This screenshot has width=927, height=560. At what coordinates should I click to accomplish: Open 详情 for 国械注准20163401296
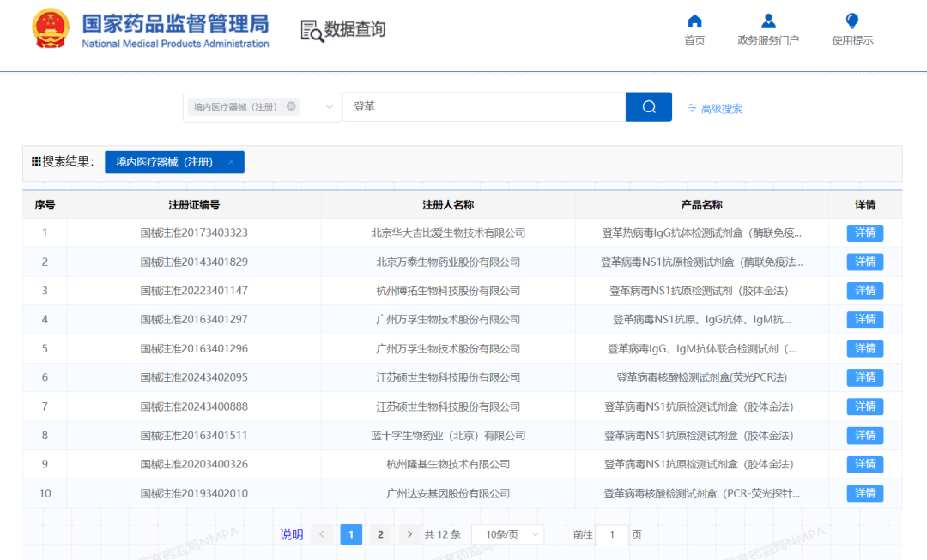coord(865,348)
